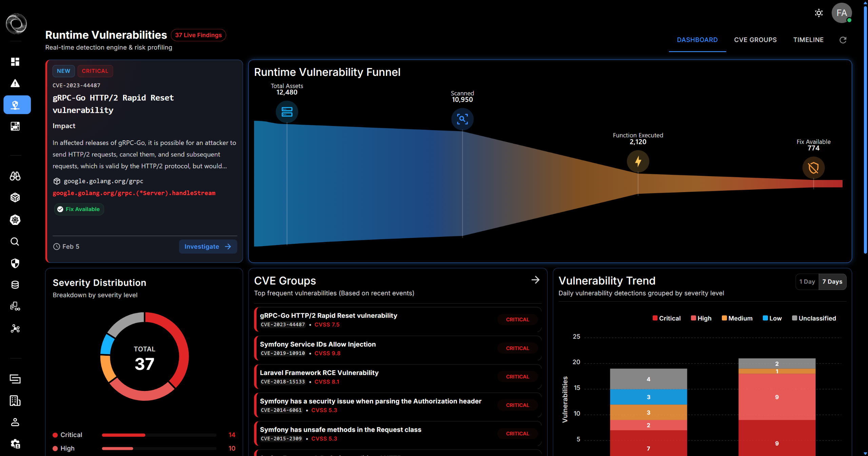Click the refresh icon next to TIMELINE
The image size is (868, 456).
[x=843, y=40]
